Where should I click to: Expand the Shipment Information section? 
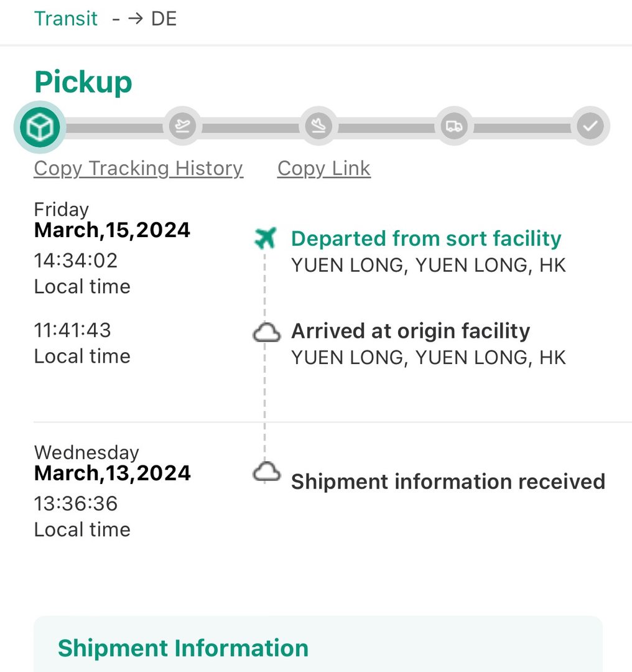183,648
